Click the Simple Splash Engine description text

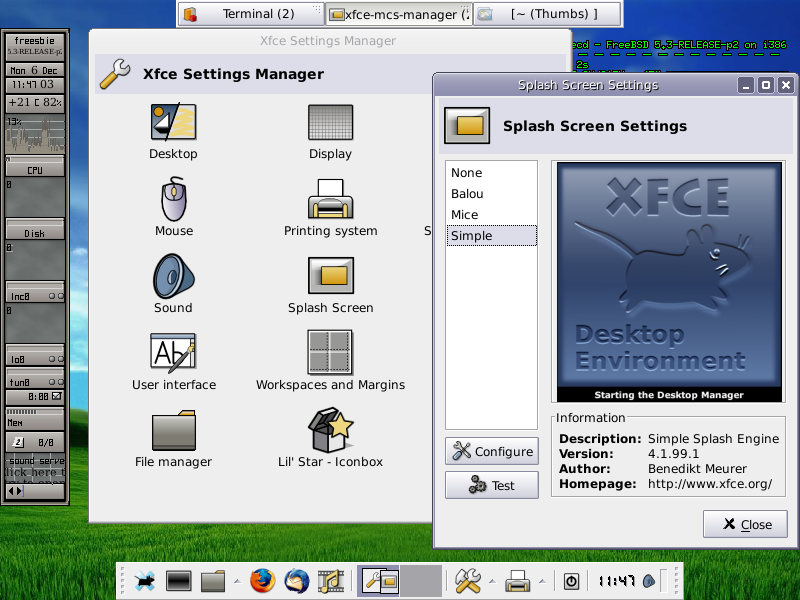[713, 439]
